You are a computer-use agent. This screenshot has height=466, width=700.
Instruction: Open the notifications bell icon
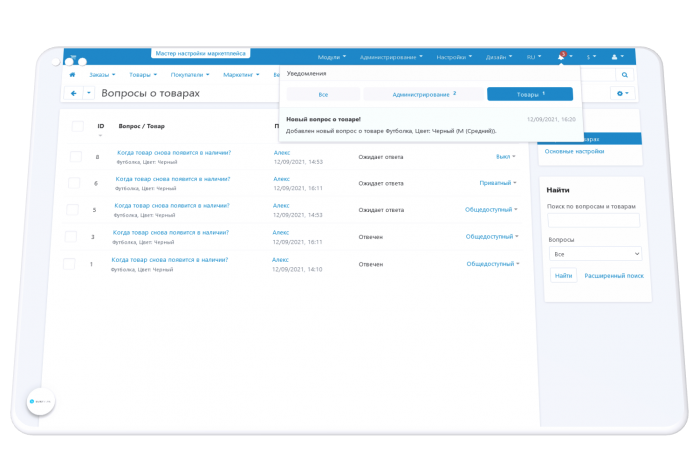click(562, 57)
